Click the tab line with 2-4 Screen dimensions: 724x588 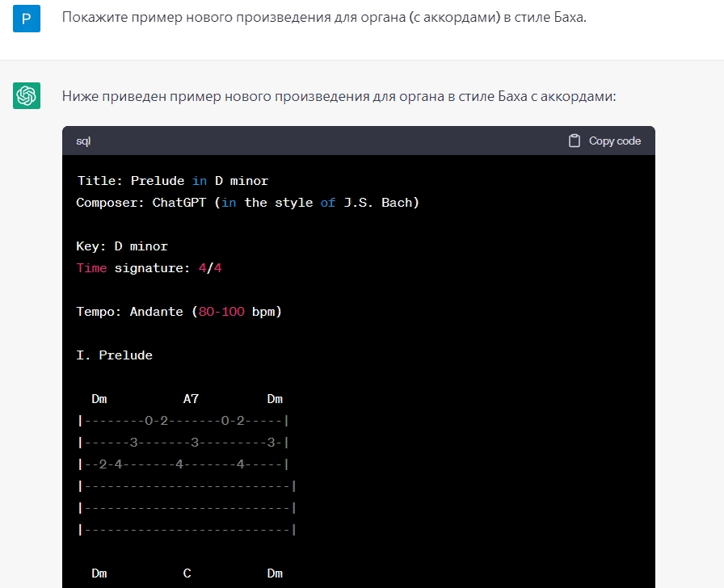click(183, 464)
